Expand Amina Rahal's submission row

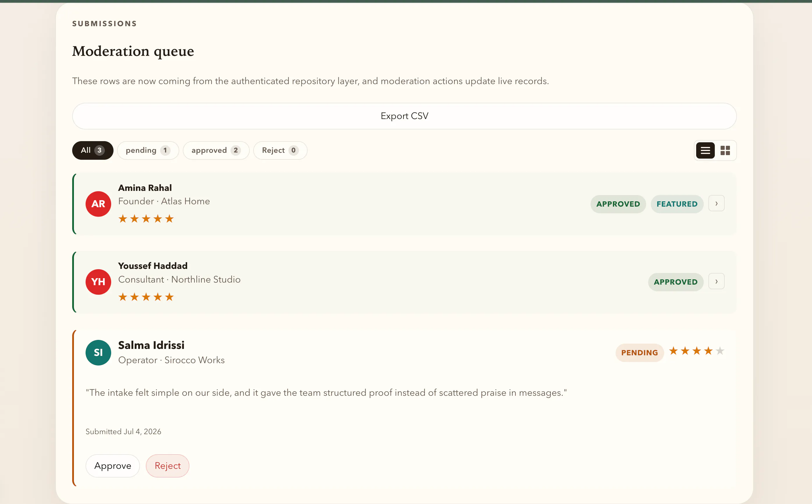tap(716, 203)
